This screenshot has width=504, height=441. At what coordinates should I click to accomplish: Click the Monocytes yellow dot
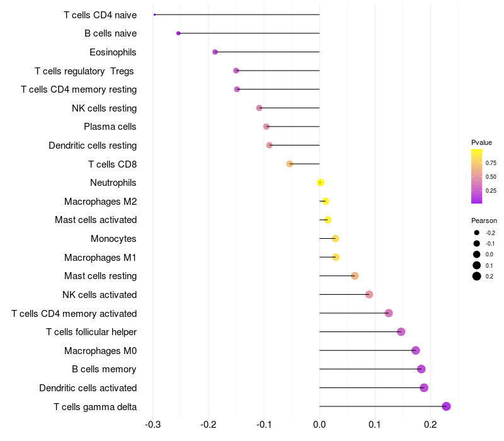335,239
